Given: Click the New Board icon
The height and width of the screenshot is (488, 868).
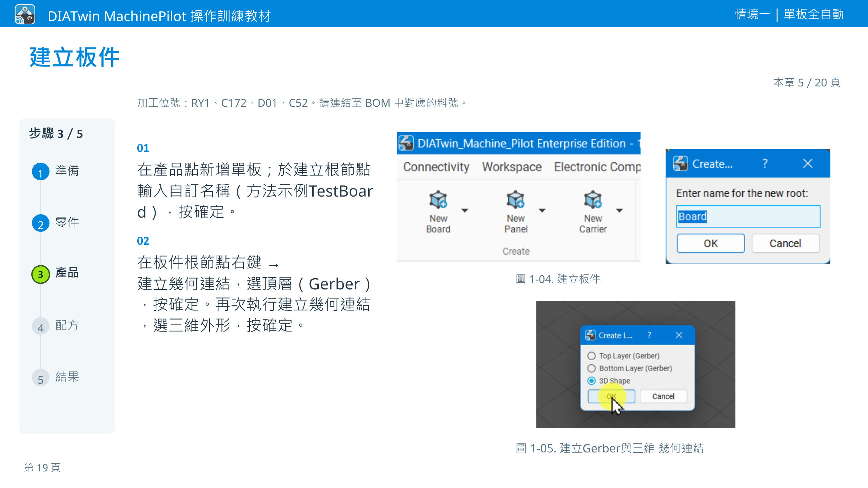Looking at the screenshot, I should tap(438, 199).
